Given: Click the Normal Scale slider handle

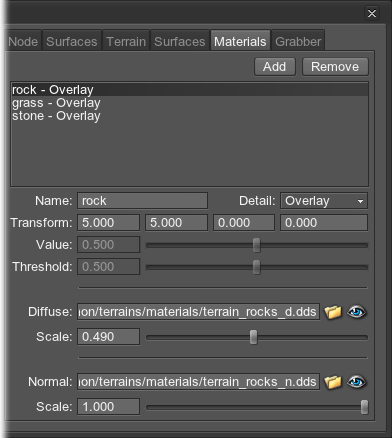Looking at the screenshot, I should click(x=364, y=407).
